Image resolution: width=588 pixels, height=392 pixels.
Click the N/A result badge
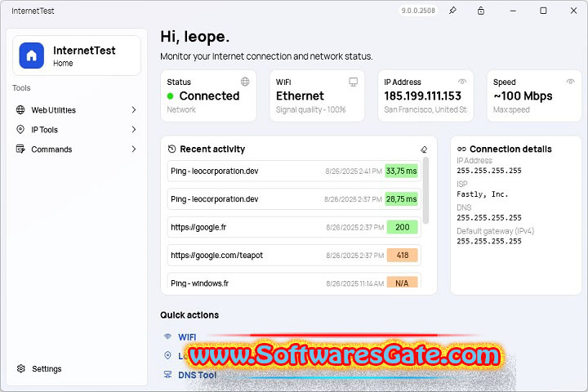[402, 283]
